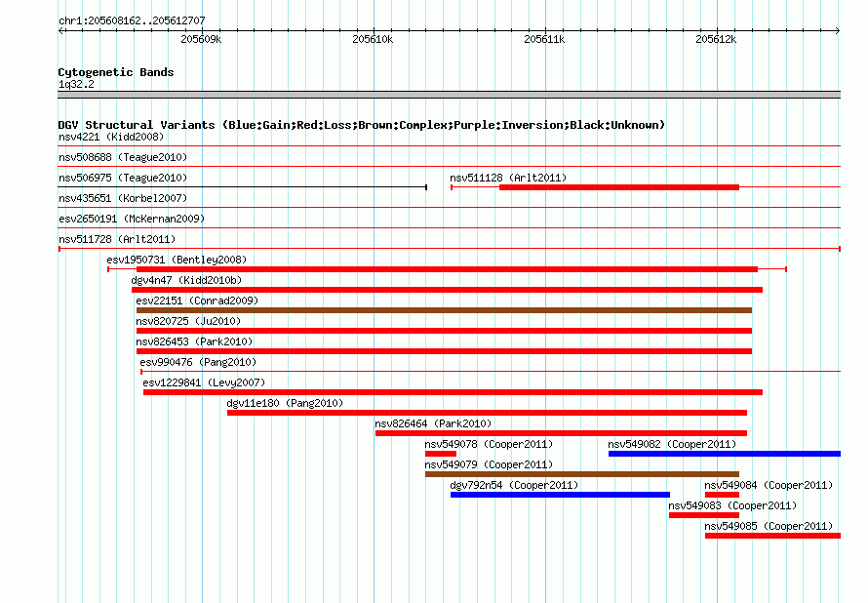This screenshot has height=603, width=868.
Task: Open nsv826453 (Park2010) variant label
Action: 194,342
